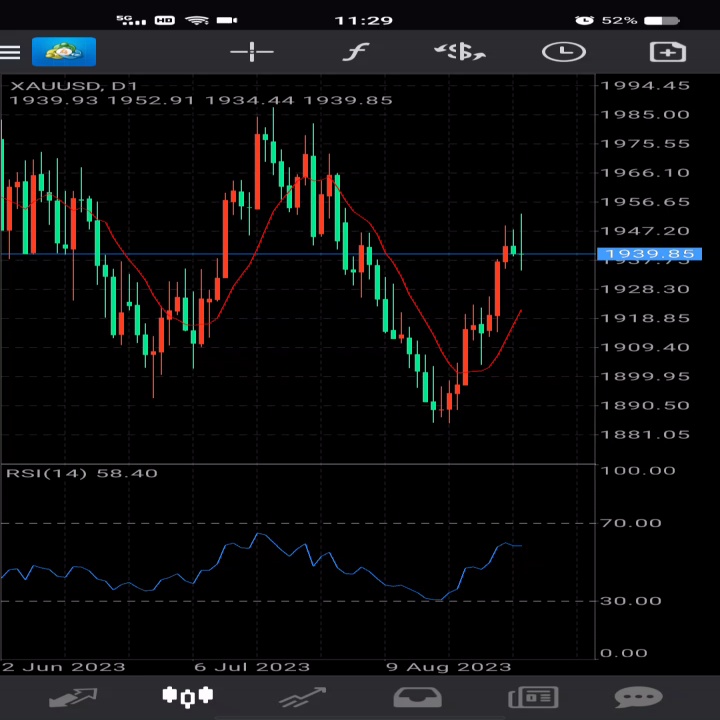
Task: Go to the Trade tab
Action: [x=303, y=697]
